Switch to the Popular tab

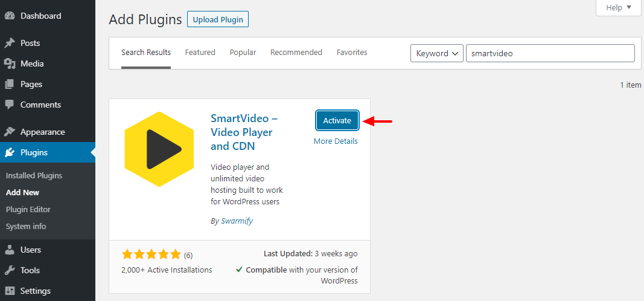pos(243,53)
